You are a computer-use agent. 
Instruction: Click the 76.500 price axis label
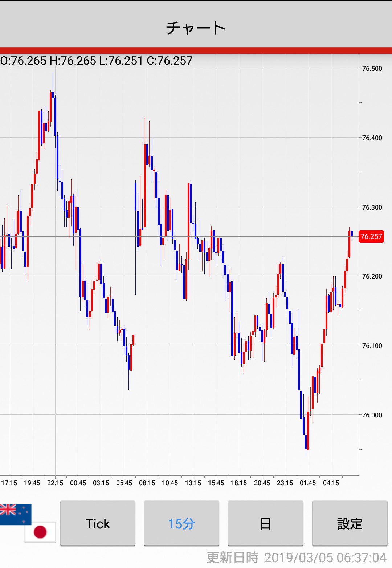(x=372, y=69)
